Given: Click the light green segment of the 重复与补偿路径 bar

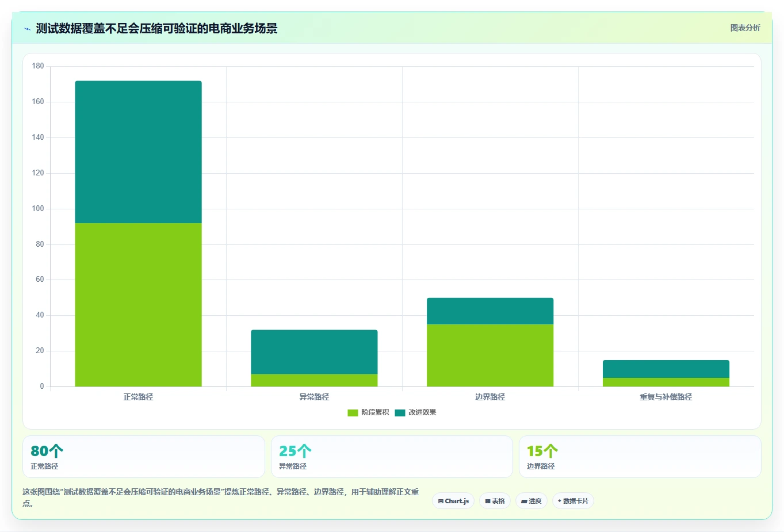Looking at the screenshot, I should [666, 382].
